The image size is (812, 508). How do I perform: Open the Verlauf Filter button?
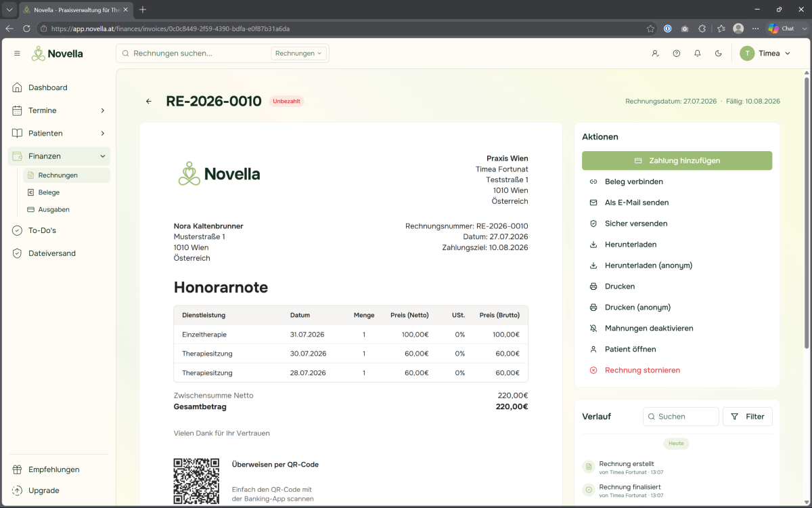(748, 417)
